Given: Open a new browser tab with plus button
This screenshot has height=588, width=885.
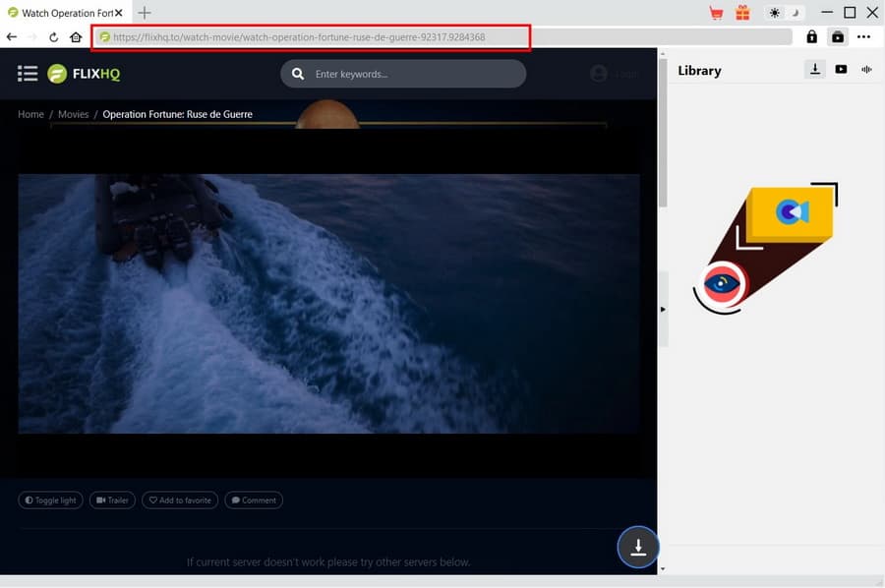Looking at the screenshot, I should click(x=144, y=13).
